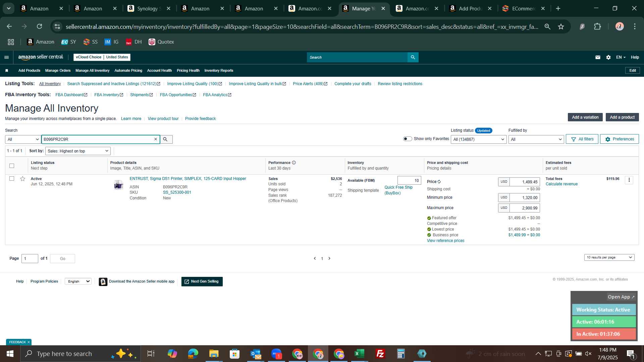644x362 pixels.
Task: Click the Windows Start button
Action: [10, 354]
